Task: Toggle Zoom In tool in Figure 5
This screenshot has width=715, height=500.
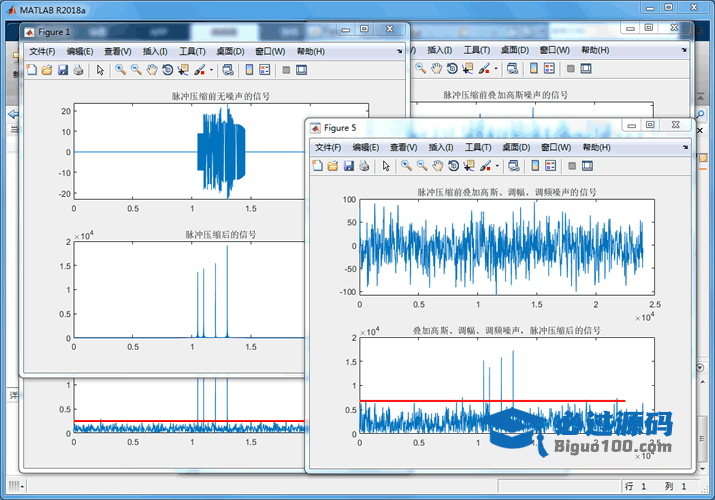Action: (x=406, y=166)
